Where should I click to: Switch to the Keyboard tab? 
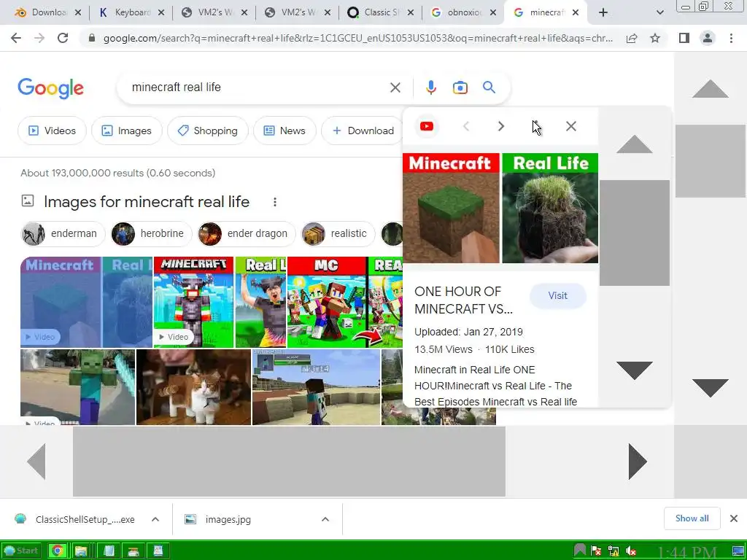point(125,13)
